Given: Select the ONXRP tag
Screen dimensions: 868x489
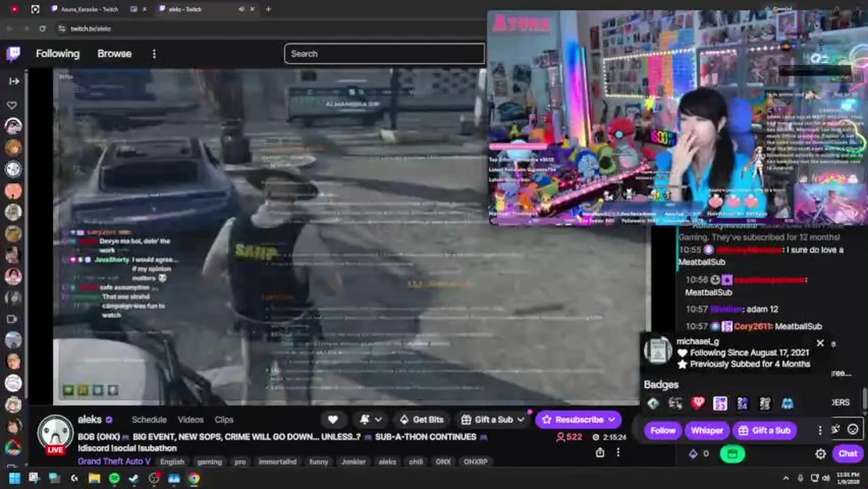Looking at the screenshot, I should pos(475,462).
